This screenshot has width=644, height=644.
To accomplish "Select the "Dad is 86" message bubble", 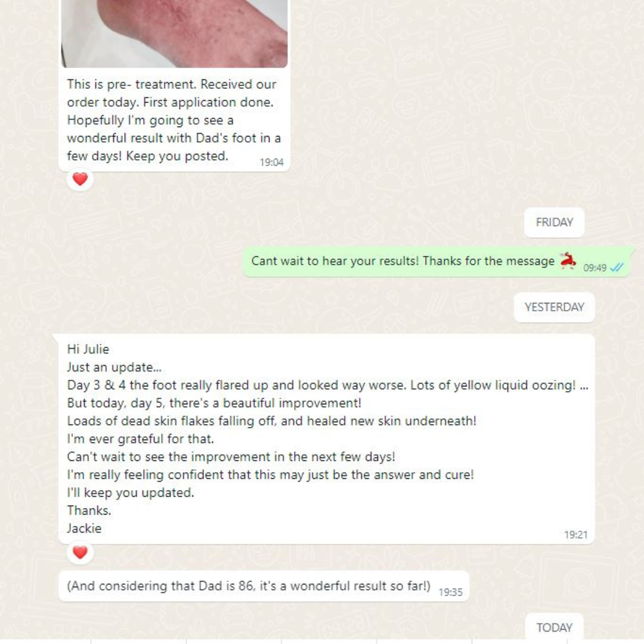I will pyautogui.click(x=264, y=586).
